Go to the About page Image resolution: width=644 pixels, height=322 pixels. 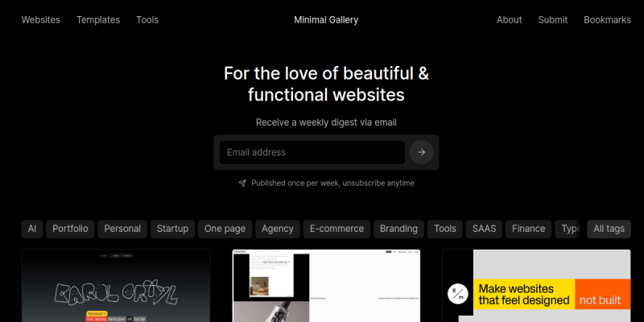[510, 19]
